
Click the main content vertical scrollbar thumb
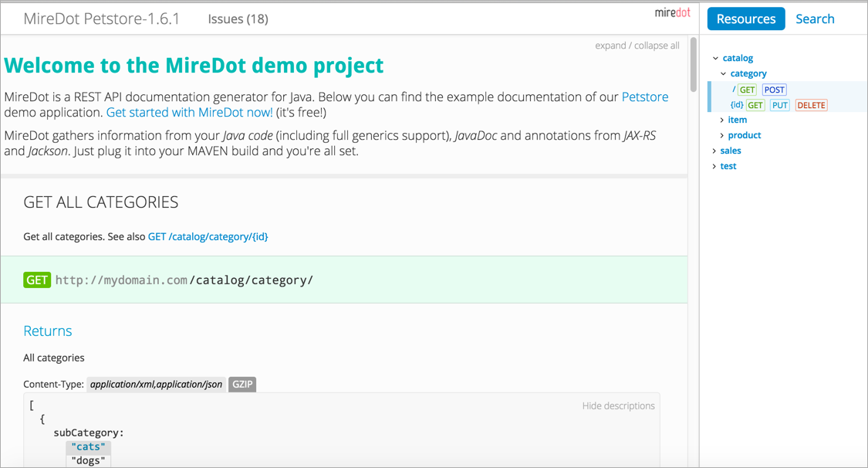click(693, 64)
